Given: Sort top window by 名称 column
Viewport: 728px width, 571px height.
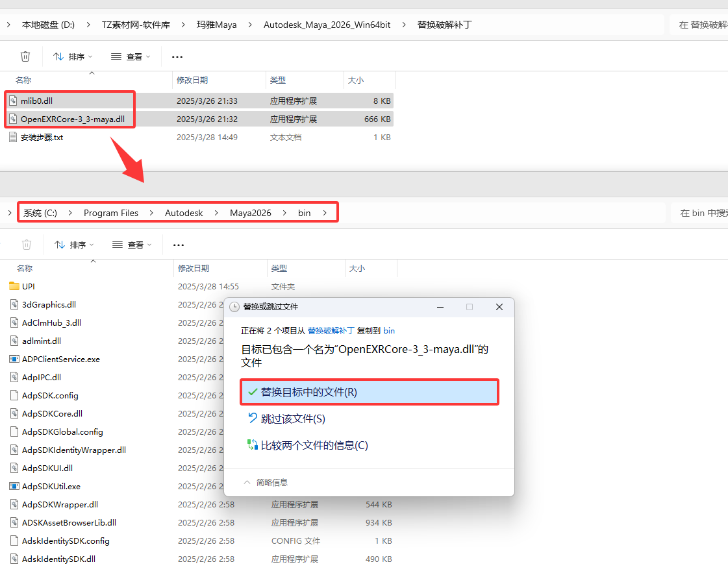Looking at the screenshot, I should [x=23, y=80].
